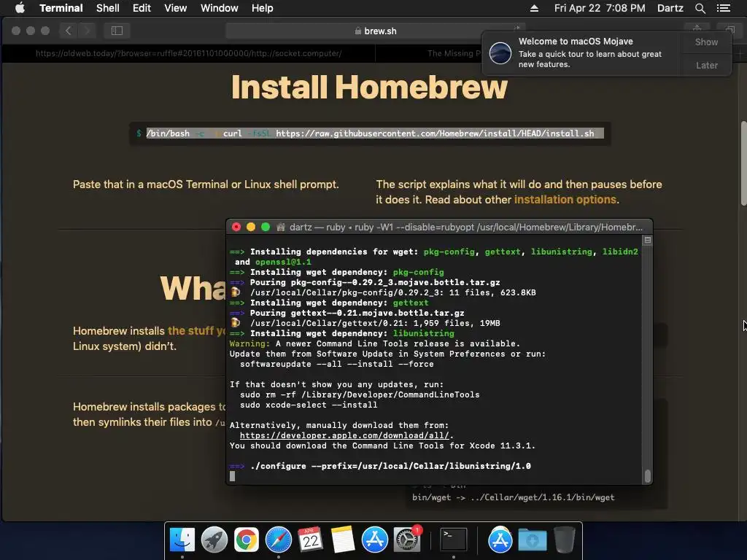Open App Store from the Dock

click(374, 540)
